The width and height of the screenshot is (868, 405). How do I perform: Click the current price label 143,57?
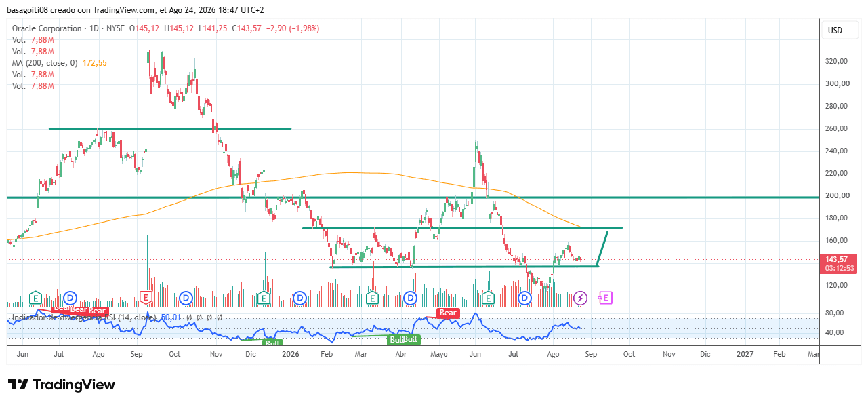837,259
